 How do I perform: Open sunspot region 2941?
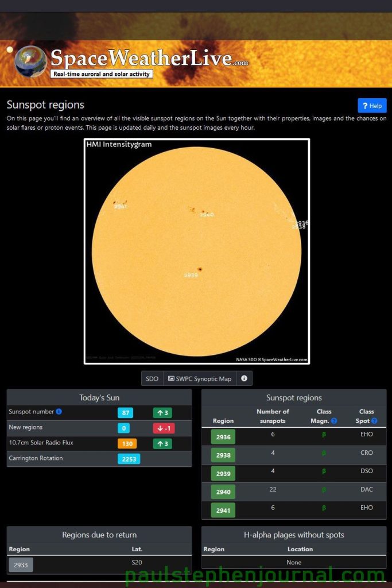tap(223, 510)
